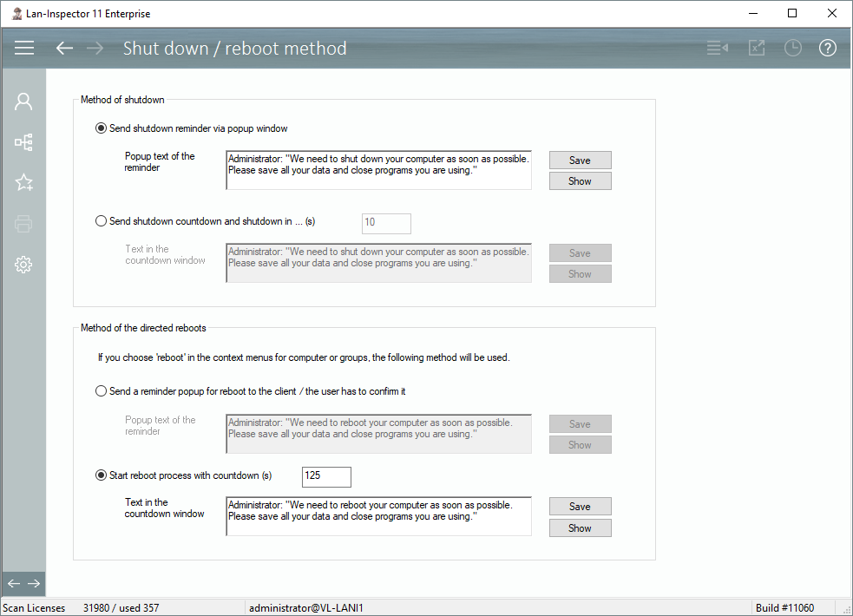Collapse sidebar with bottom left arrow

click(x=13, y=583)
